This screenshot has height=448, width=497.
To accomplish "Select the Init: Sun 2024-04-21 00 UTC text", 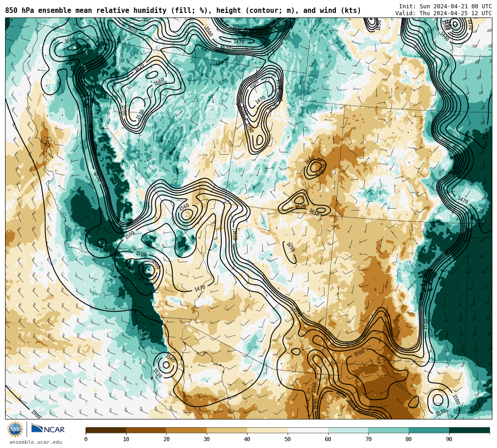I will tap(445, 6).
